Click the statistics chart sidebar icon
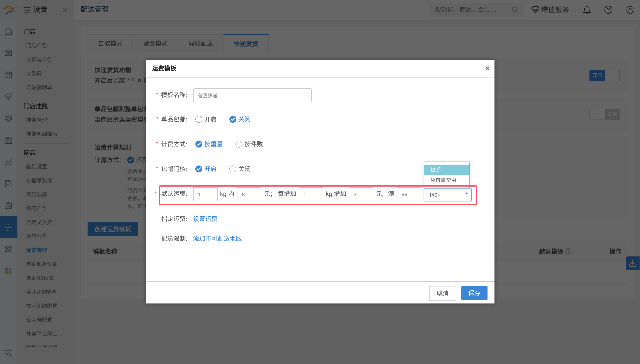 (x=8, y=162)
